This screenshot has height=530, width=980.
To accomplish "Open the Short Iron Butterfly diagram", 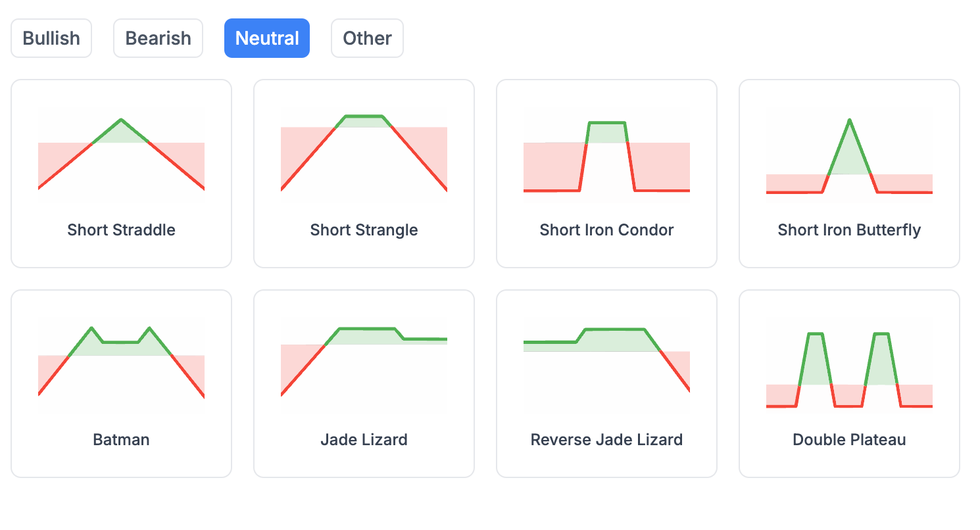I will (849, 151).
